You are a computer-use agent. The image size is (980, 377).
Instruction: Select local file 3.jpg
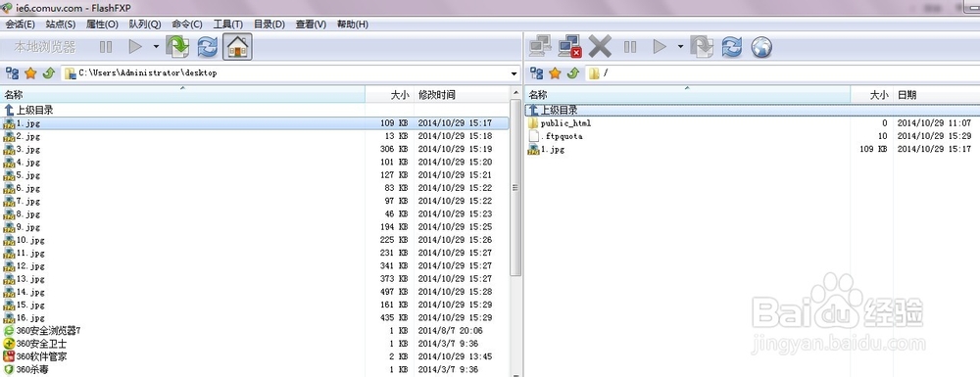(x=255, y=149)
